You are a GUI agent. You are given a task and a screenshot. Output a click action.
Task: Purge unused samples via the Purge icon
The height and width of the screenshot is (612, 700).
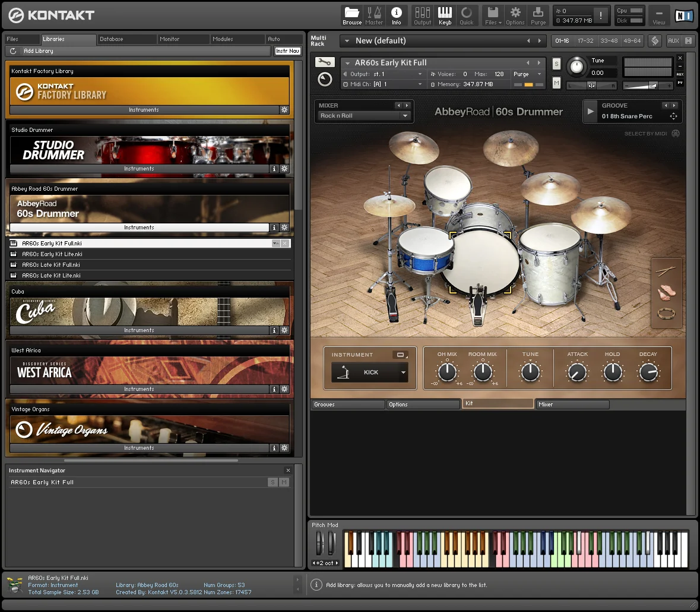tap(537, 15)
